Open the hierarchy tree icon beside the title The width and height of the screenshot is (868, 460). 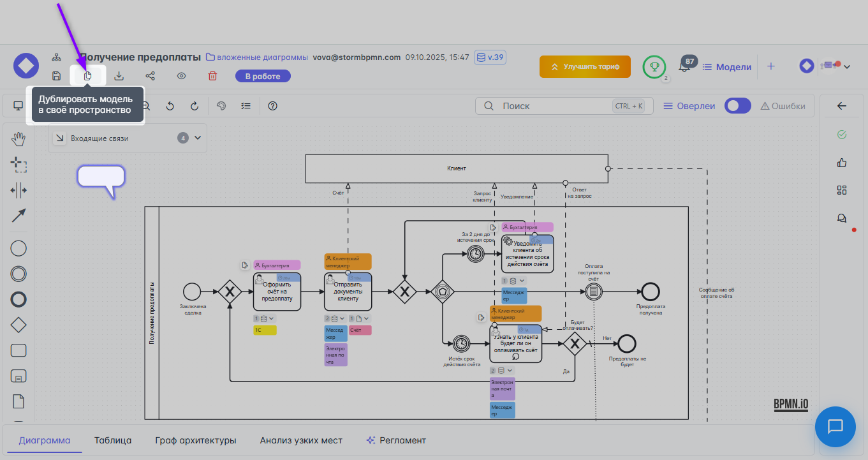point(57,57)
